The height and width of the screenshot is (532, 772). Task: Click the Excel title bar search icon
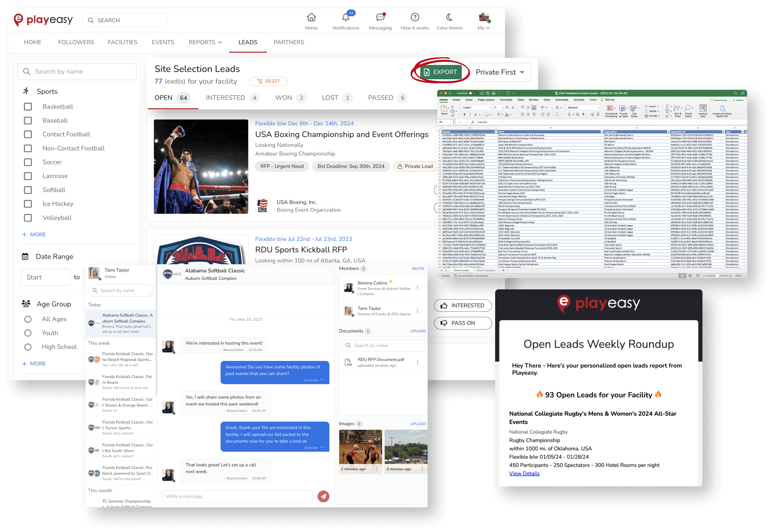(735, 93)
